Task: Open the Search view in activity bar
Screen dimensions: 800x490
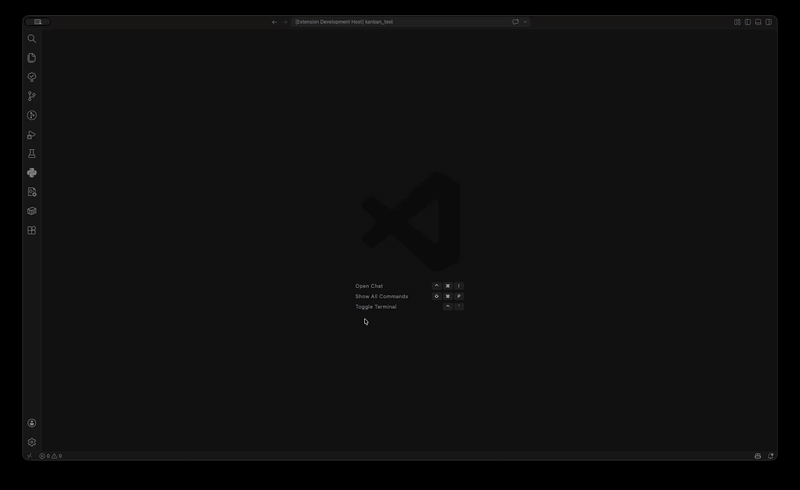Action: click(x=32, y=39)
